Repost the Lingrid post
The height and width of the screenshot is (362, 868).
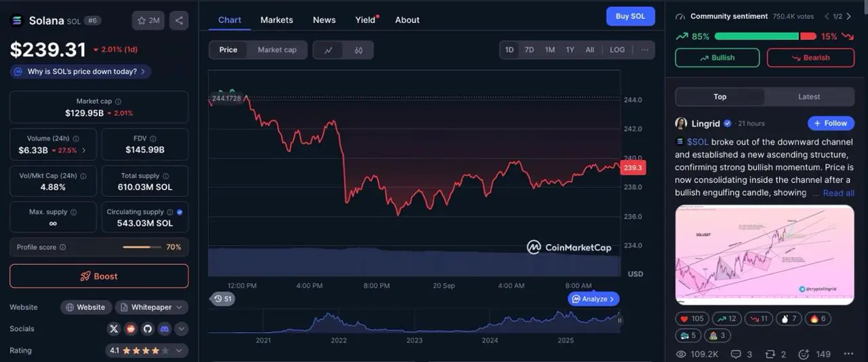(x=774, y=354)
